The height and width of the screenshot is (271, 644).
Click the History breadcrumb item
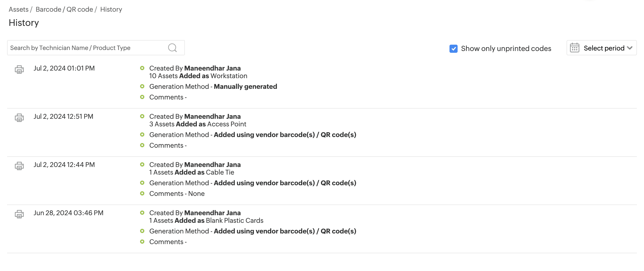tap(111, 9)
